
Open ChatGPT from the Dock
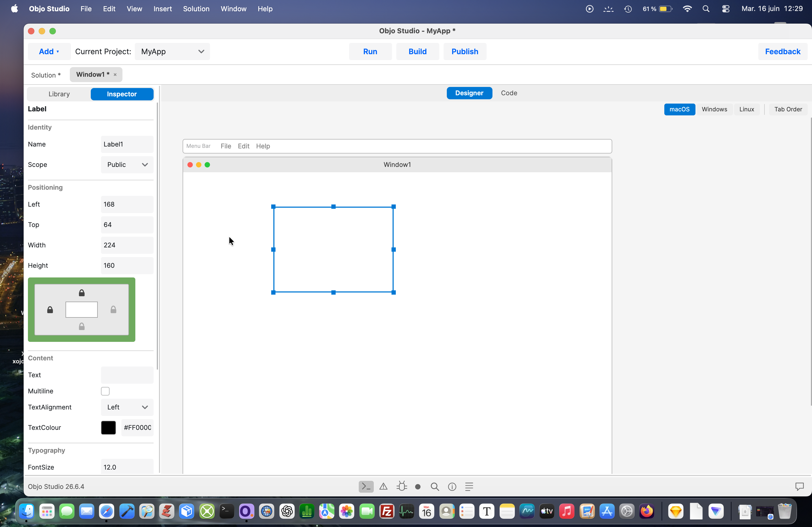(x=287, y=511)
